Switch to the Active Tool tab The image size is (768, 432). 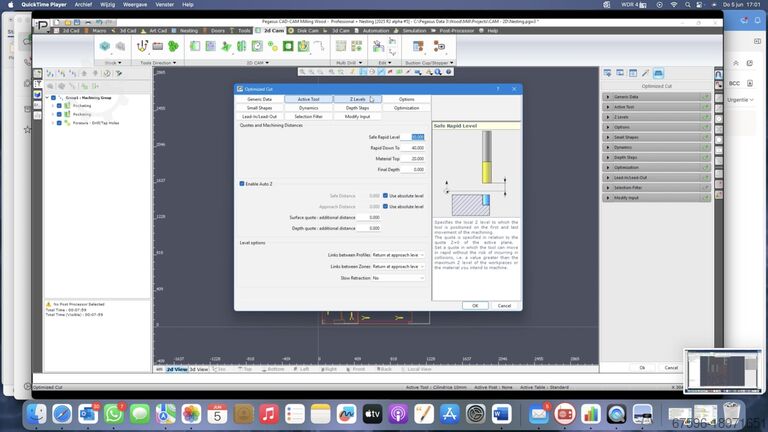pos(308,99)
